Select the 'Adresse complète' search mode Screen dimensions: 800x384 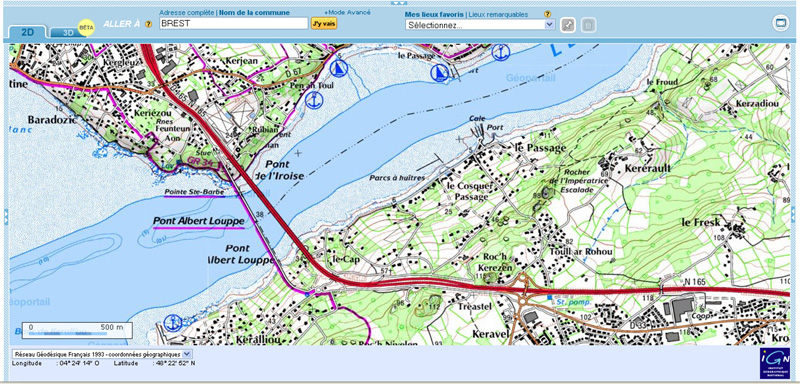[x=186, y=13]
